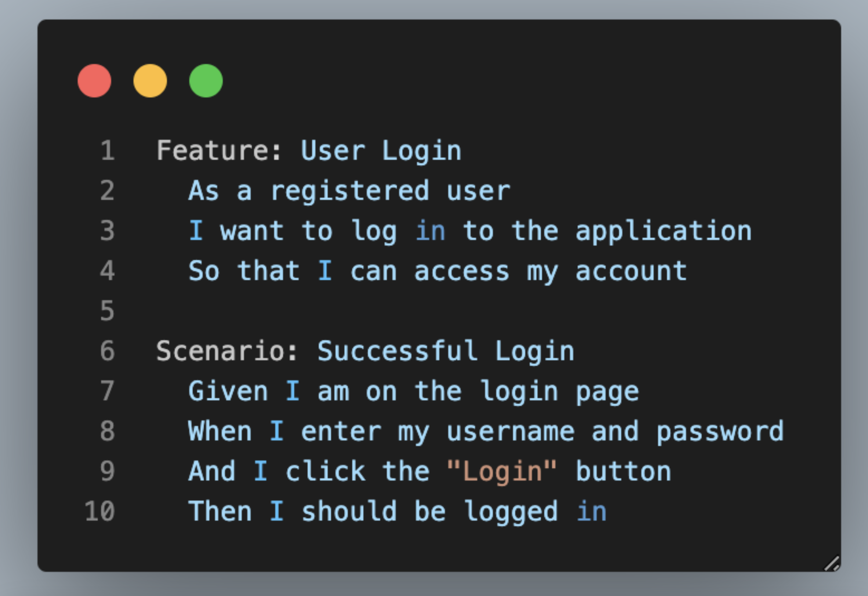Click the red close window button
Image resolution: width=868 pixels, height=596 pixels.
[x=94, y=81]
